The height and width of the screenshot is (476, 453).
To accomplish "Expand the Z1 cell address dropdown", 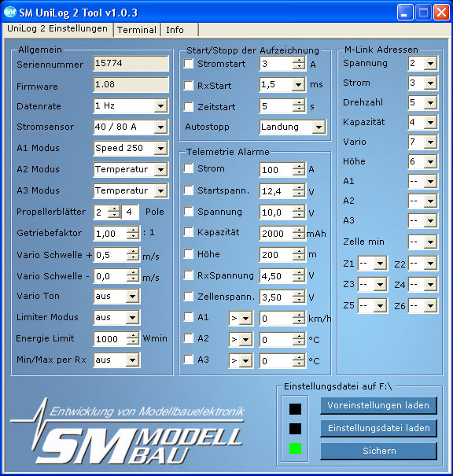I will (380, 264).
